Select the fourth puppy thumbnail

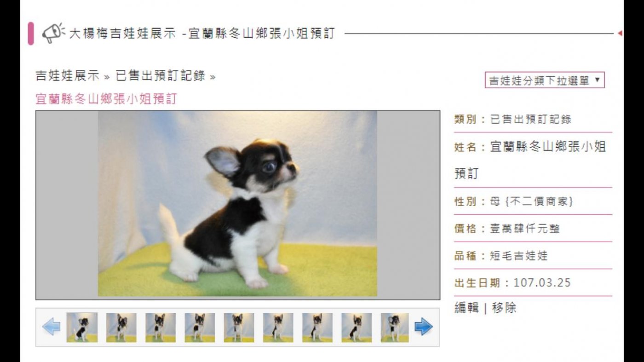coord(200,328)
